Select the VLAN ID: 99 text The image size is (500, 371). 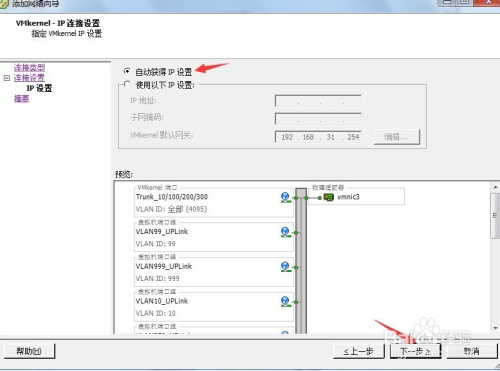click(x=155, y=244)
